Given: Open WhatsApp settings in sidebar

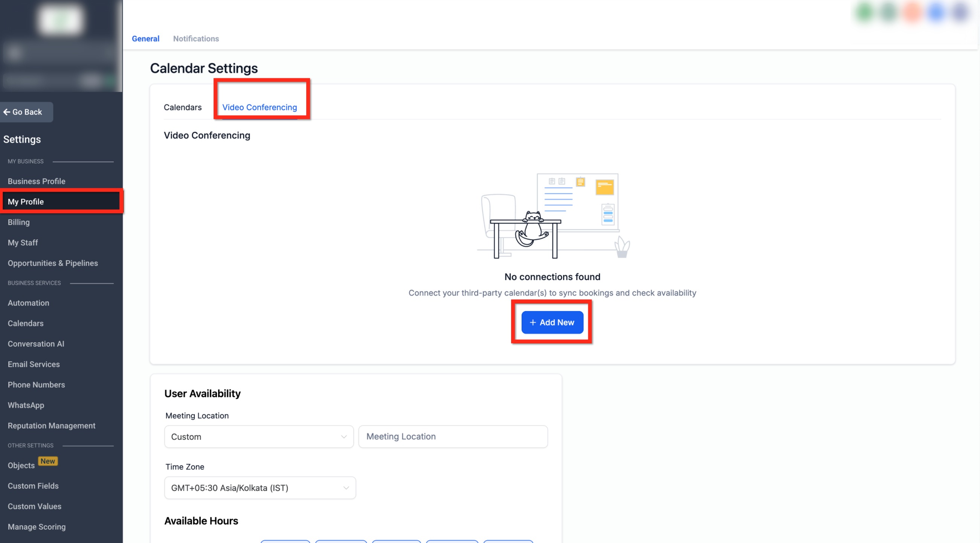Looking at the screenshot, I should [x=26, y=405].
